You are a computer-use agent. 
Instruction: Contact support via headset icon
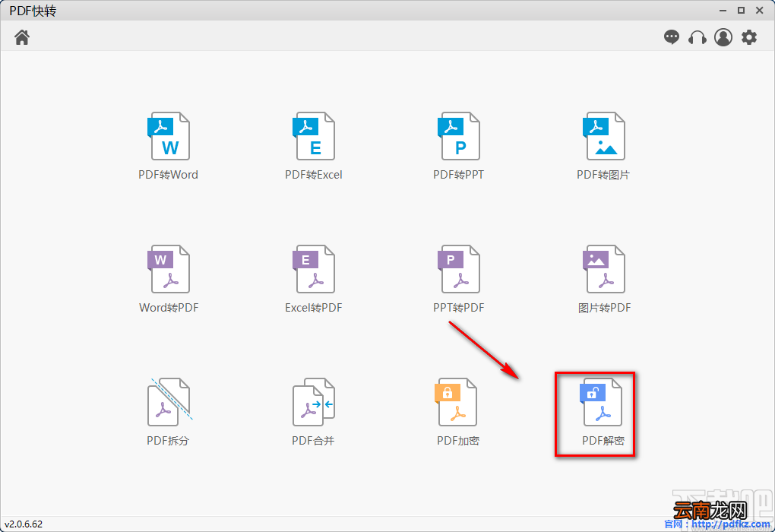coord(697,37)
